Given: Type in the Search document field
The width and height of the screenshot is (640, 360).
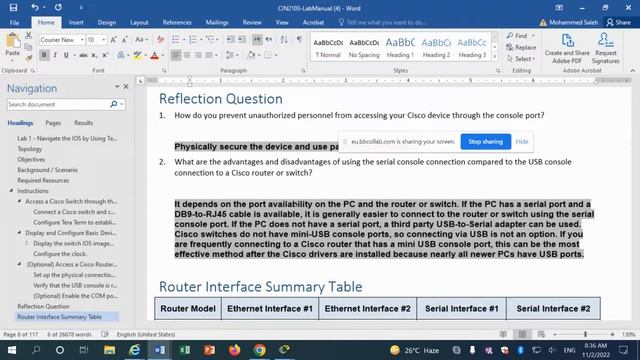Looking at the screenshot, I should [58, 104].
